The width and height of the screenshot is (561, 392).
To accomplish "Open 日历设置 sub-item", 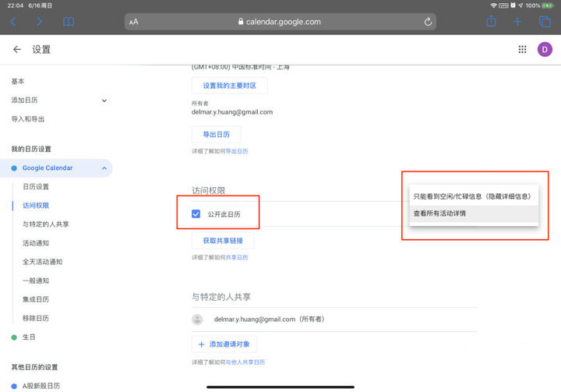I will tap(36, 186).
